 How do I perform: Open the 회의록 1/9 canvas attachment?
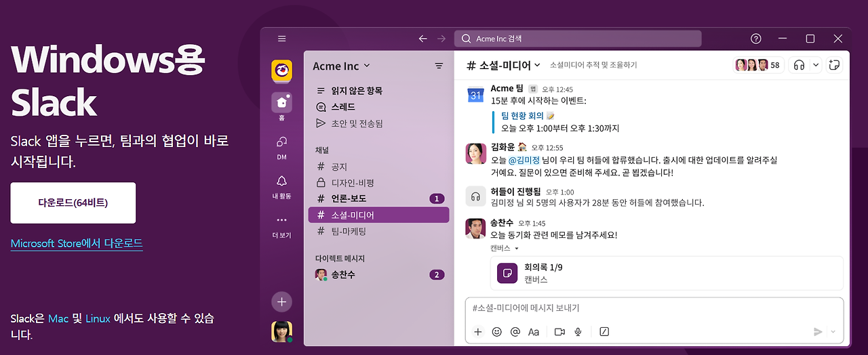pyautogui.click(x=667, y=273)
